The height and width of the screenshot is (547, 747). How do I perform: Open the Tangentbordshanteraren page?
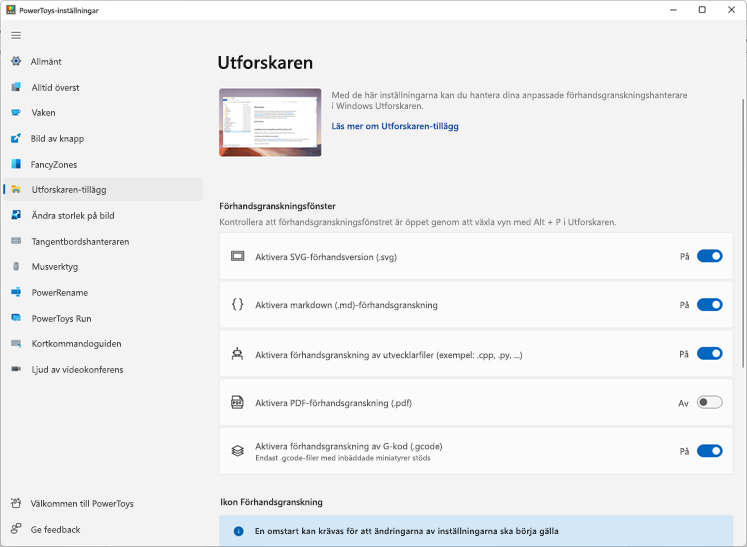pos(103,242)
